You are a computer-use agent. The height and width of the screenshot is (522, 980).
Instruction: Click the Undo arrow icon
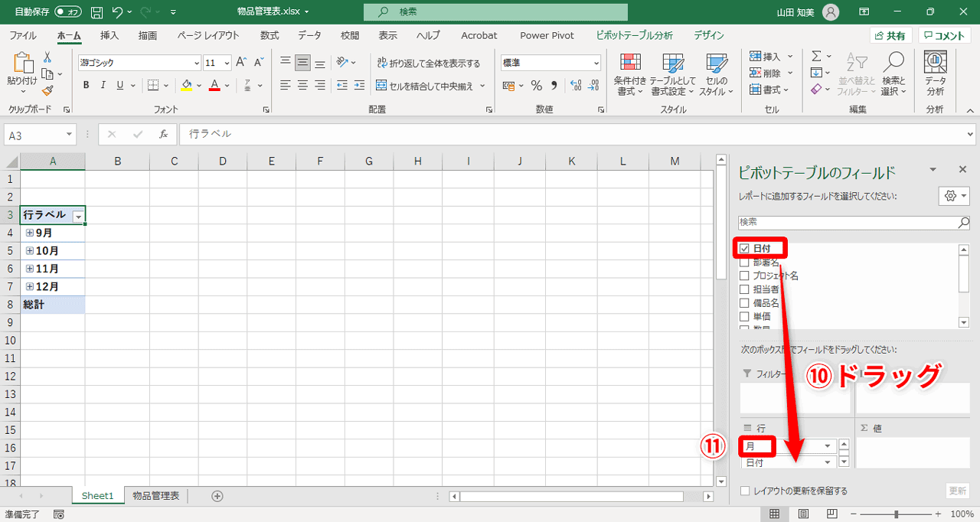tap(117, 11)
